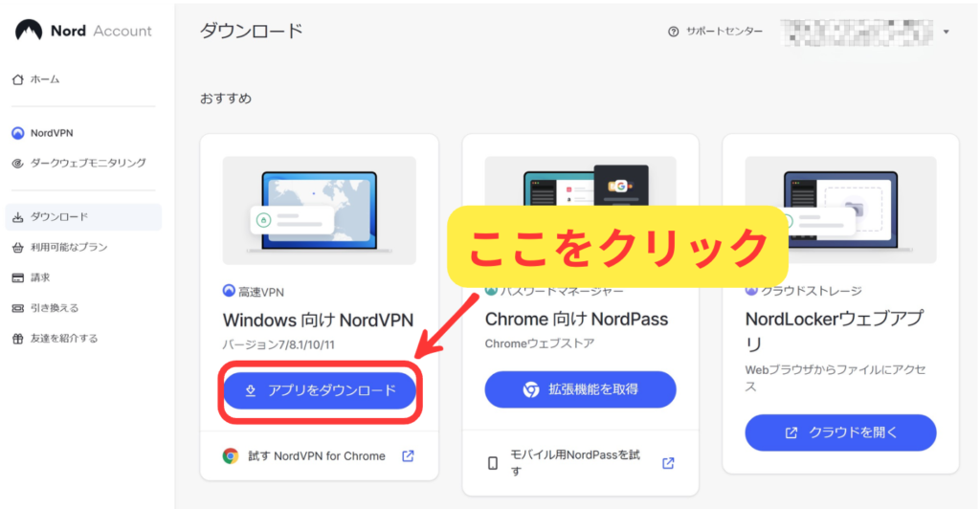Open ダークウェブモニタリング in sidebar
Screen dimensions: 980x509
pyautogui.click(x=88, y=164)
